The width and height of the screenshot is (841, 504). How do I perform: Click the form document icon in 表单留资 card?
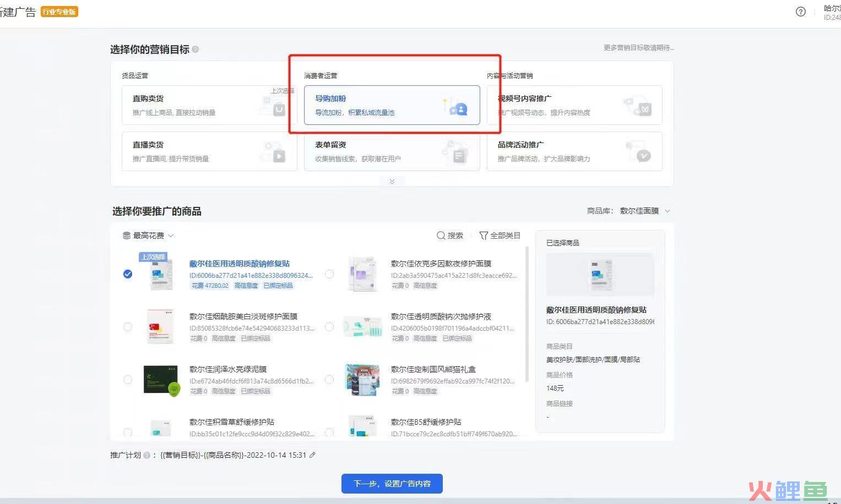pyautogui.click(x=459, y=156)
